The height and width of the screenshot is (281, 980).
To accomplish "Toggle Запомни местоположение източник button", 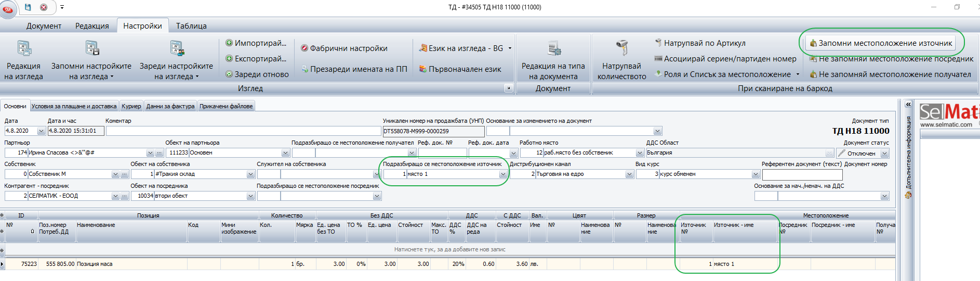I will click(881, 43).
